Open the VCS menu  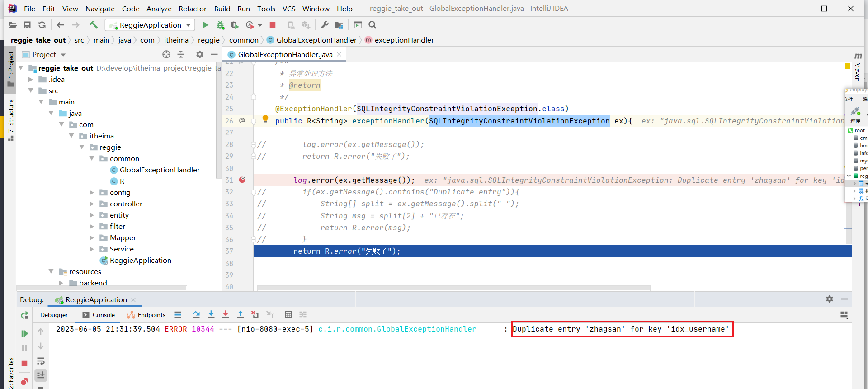click(x=289, y=9)
